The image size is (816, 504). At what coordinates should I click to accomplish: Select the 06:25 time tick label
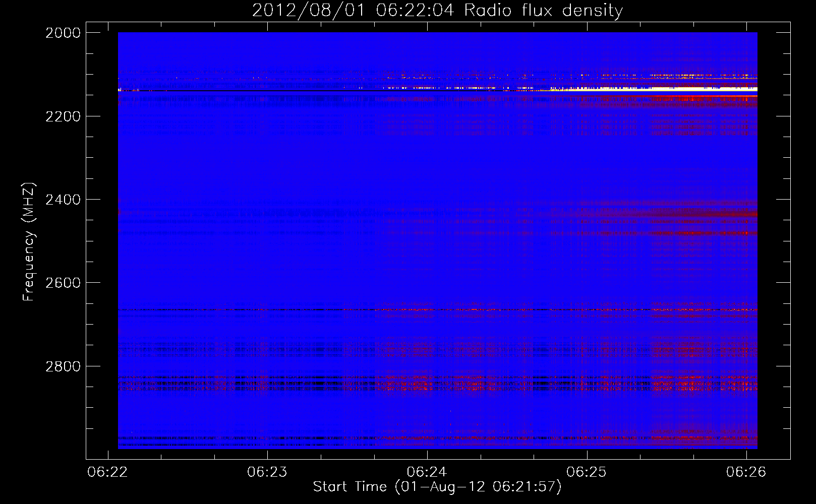coord(587,472)
